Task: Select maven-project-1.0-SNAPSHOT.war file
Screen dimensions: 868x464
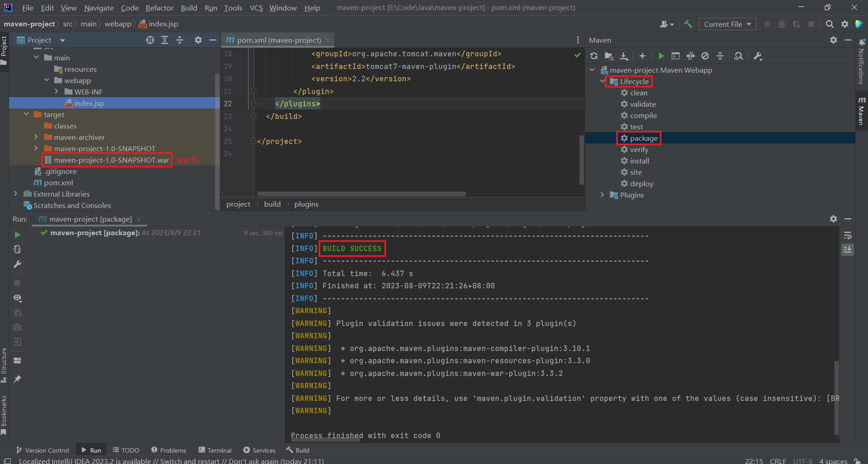Action: (x=111, y=160)
